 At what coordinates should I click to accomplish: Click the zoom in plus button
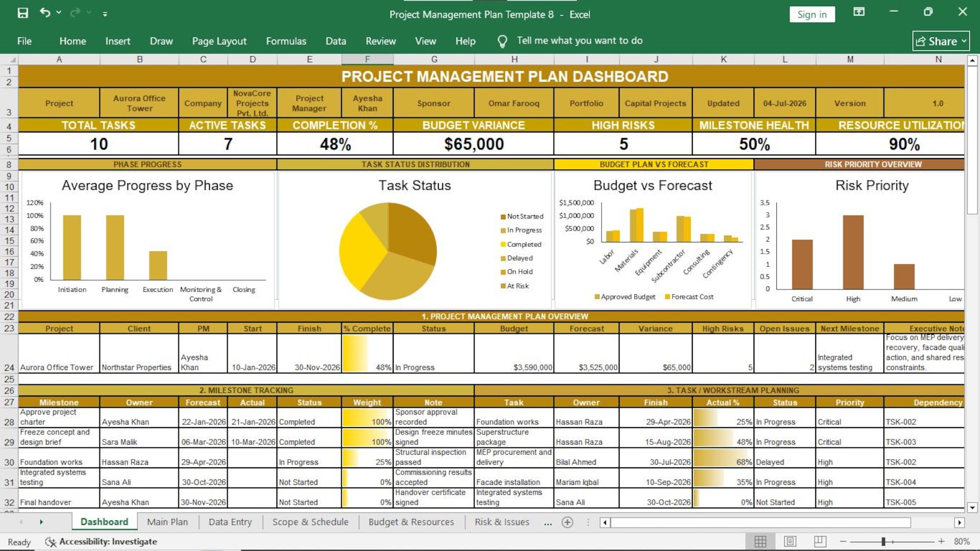941,541
